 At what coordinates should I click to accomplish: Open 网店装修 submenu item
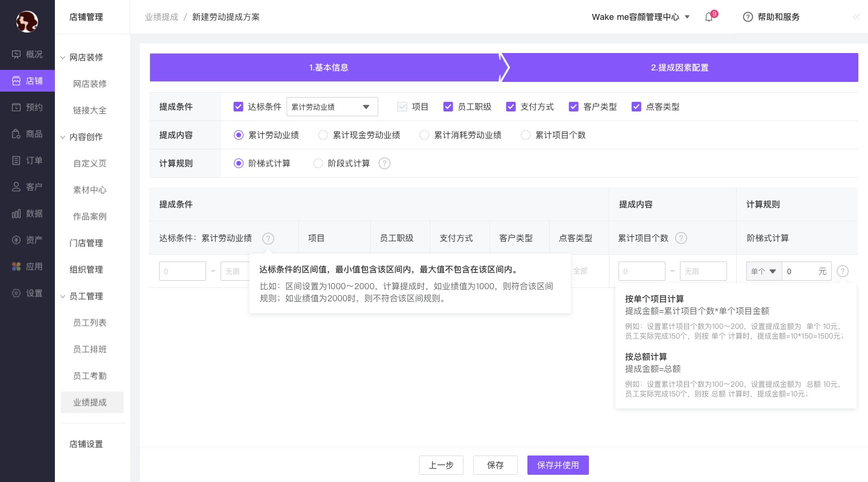coord(90,84)
